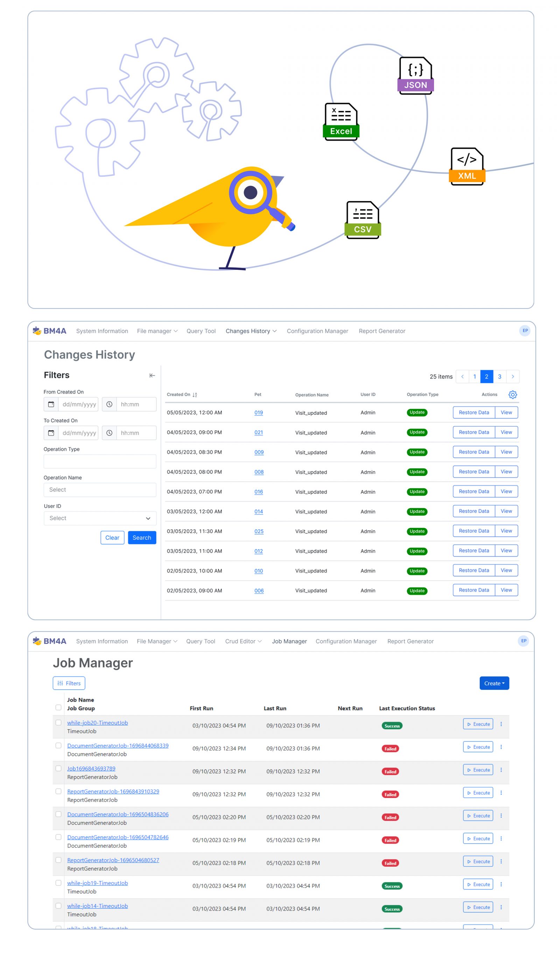The height and width of the screenshot is (957, 560).
Task: Click the To Created On clock icon
Action: 109,433
